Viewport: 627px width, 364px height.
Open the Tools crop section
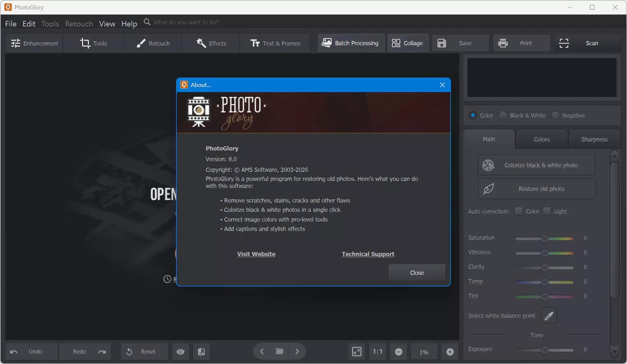click(93, 43)
